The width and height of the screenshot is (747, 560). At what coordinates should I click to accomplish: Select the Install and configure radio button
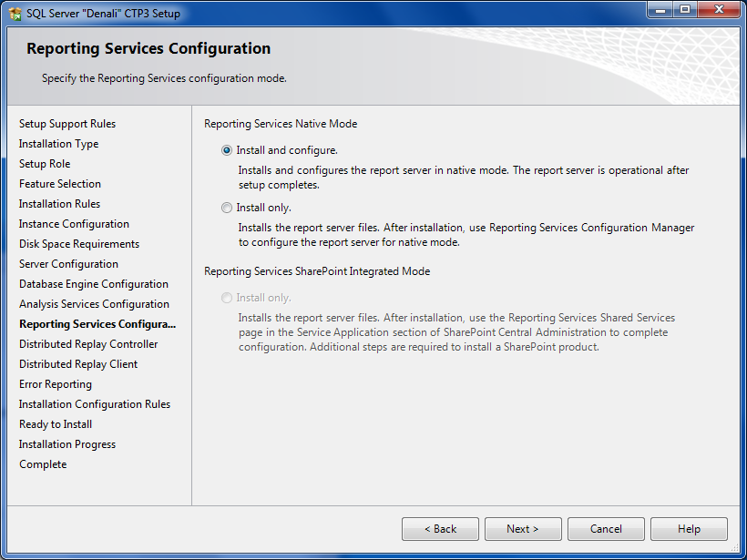pyautogui.click(x=227, y=150)
